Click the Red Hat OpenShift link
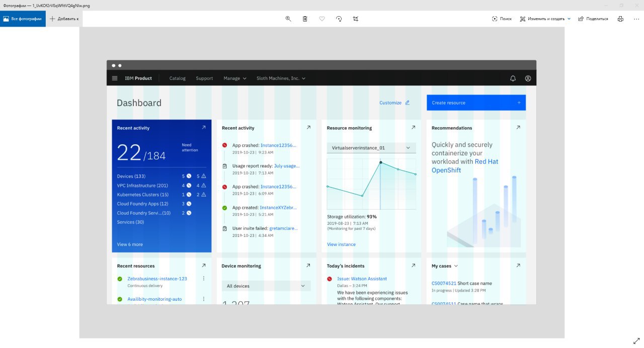This screenshot has width=644, height=348. 465,166
